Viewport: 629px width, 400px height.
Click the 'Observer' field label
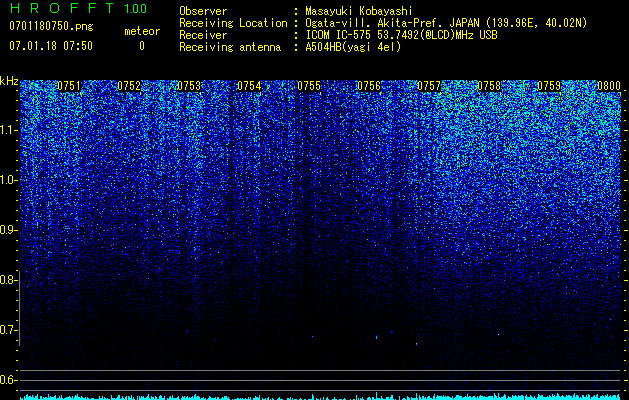[203, 11]
